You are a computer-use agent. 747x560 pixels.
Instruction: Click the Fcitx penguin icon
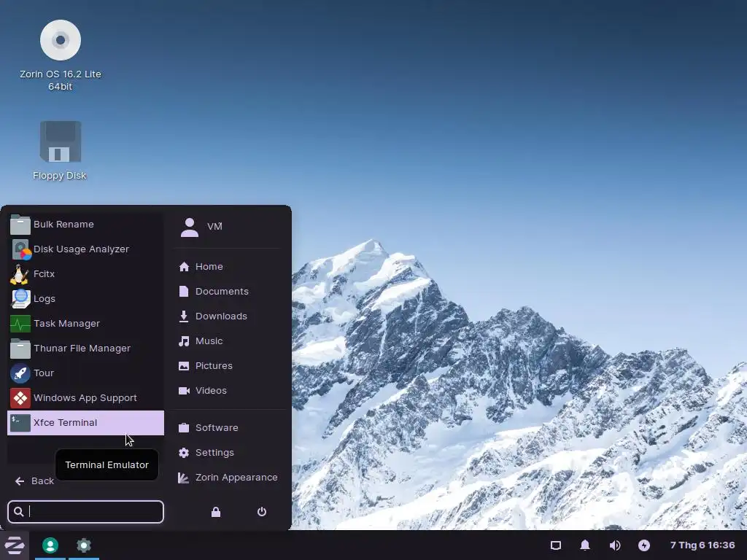click(x=20, y=274)
